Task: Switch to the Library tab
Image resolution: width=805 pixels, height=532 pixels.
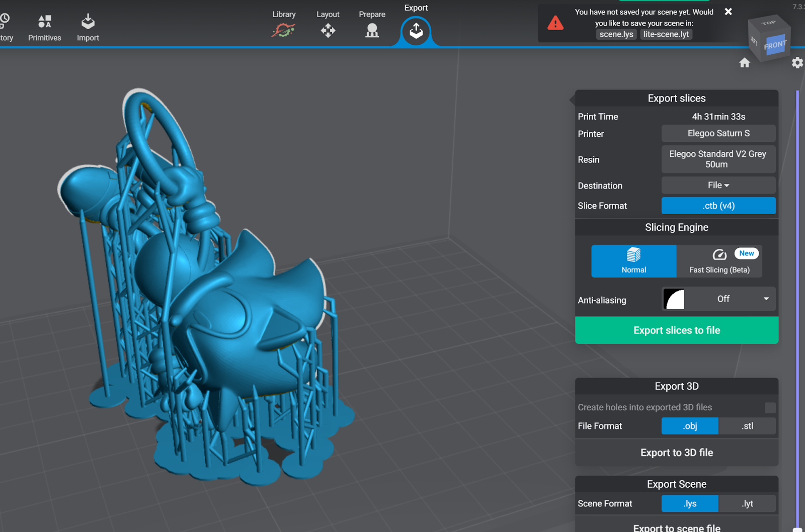Action: [284, 24]
